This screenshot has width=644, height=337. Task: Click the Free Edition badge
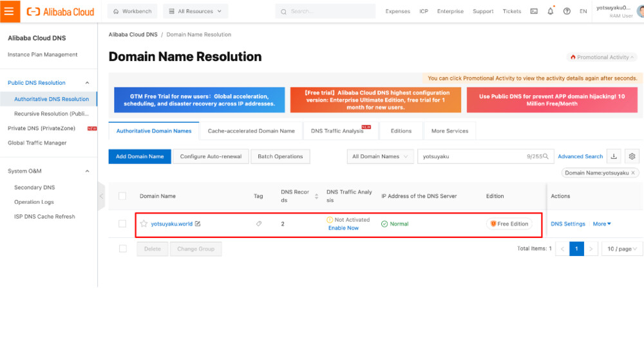(x=509, y=224)
